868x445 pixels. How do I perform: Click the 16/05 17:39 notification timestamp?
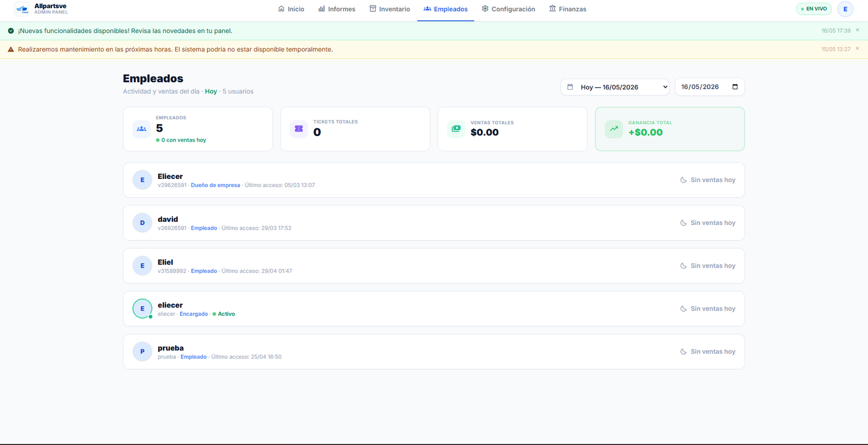[836, 31]
